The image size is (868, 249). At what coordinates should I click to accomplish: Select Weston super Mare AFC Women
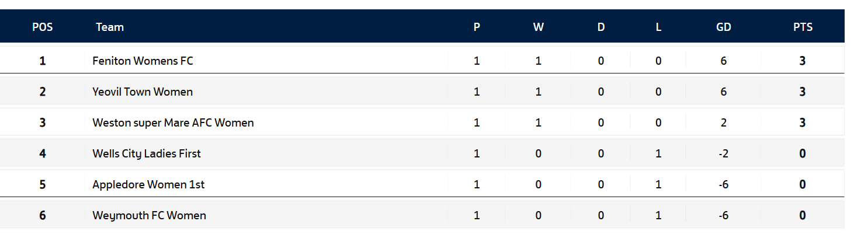(x=173, y=122)
